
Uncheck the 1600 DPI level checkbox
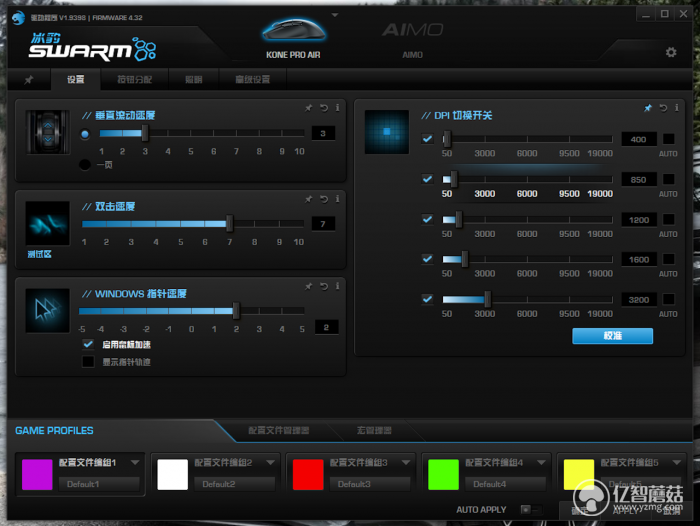[x=427, y=259]
